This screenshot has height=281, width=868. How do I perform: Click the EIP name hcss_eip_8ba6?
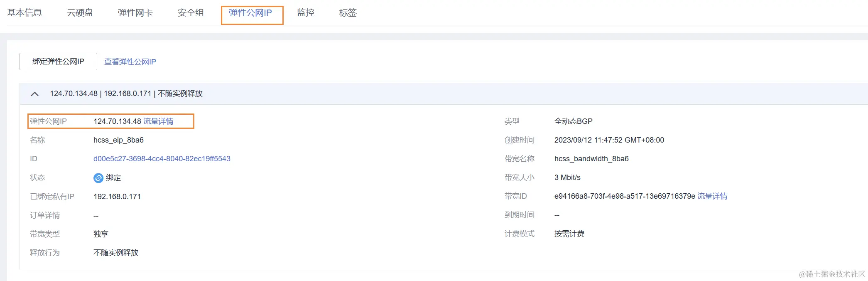[118, 140]
